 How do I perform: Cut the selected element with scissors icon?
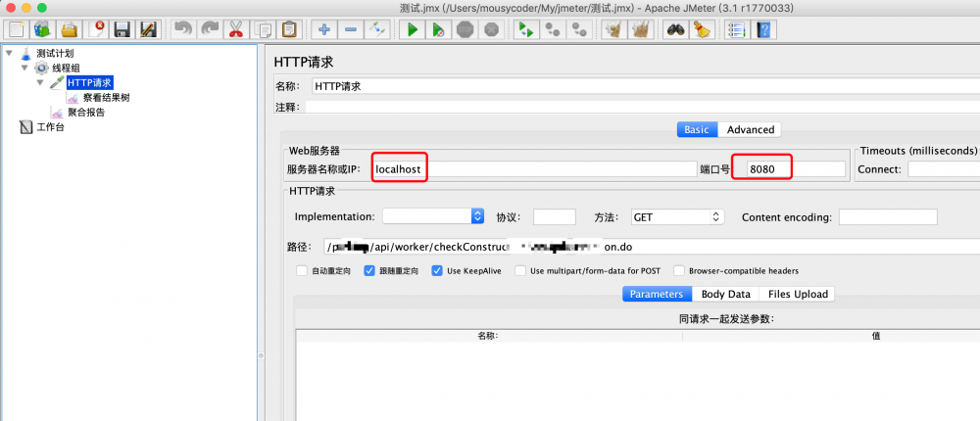[x=235, y=29]
